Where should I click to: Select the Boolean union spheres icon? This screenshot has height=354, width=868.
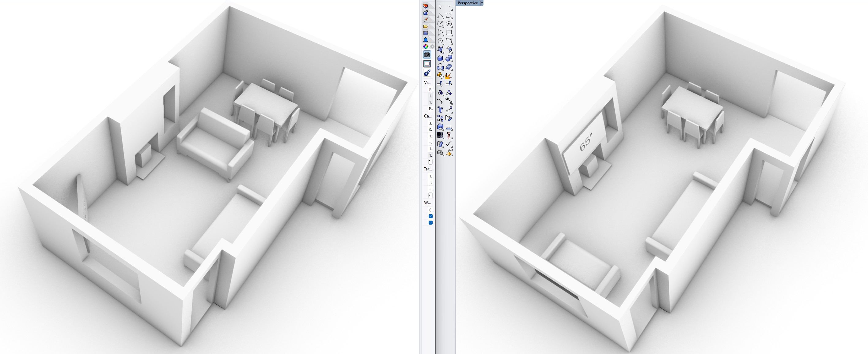coord(449,58)
